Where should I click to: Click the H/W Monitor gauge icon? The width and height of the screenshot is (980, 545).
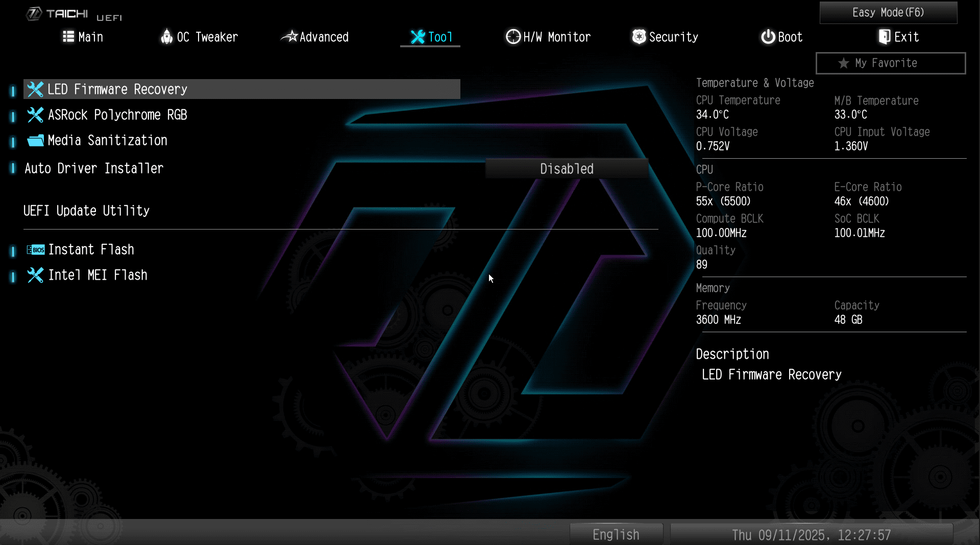coord(513,37)
